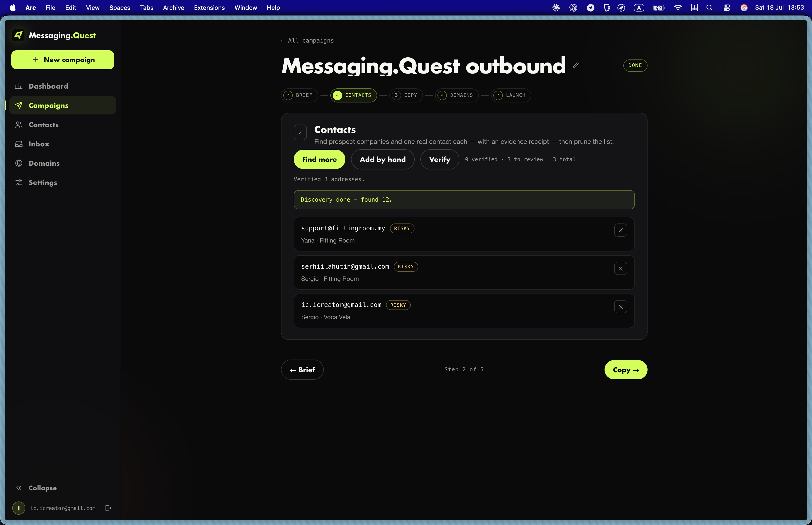Continue to Copy with green button
The height and width of the screenshot is (525, 812).
[x=626, y=370]
